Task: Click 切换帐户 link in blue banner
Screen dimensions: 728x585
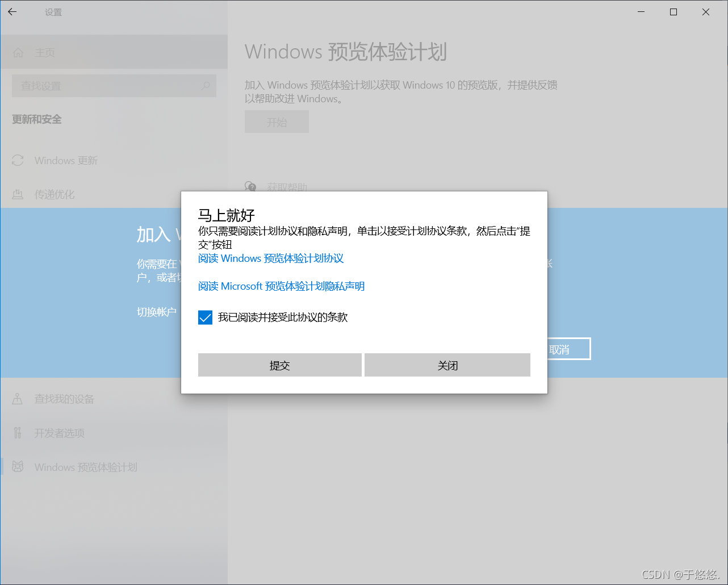Action: tap(157, 312)
